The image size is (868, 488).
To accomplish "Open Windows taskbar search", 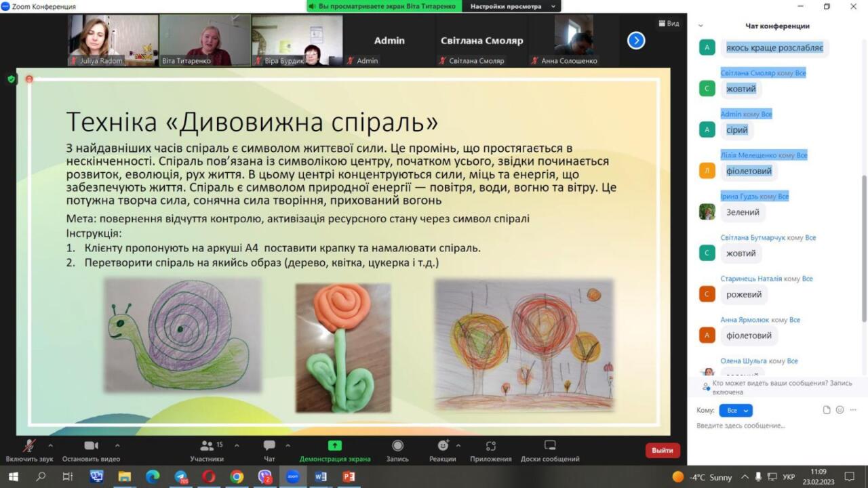I will point(41,476).
